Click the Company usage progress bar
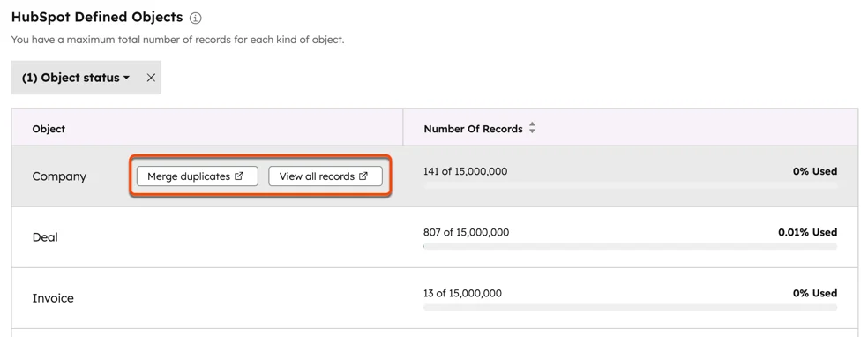Viewport: 868px width, 337px height. (x=631, y=186)
